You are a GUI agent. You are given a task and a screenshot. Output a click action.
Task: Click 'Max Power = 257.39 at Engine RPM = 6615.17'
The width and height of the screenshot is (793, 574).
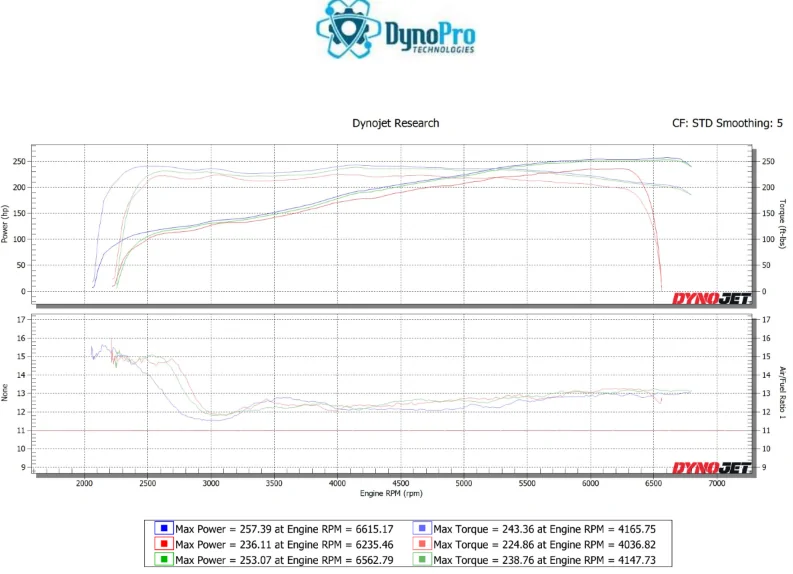pos(284,529)
